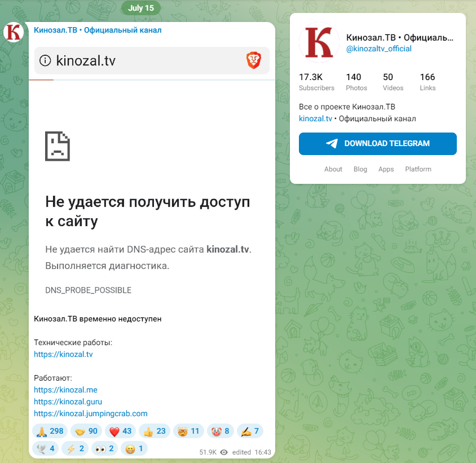Click the large Kinozal logo in sidebar
This screenshot has width=476, height=463.
319,42
